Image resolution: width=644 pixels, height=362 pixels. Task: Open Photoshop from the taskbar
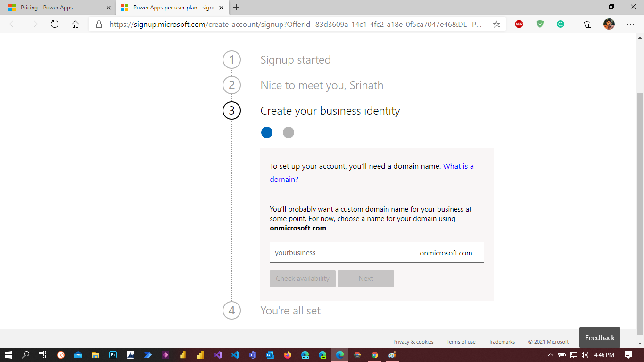(x=113, y=355)
